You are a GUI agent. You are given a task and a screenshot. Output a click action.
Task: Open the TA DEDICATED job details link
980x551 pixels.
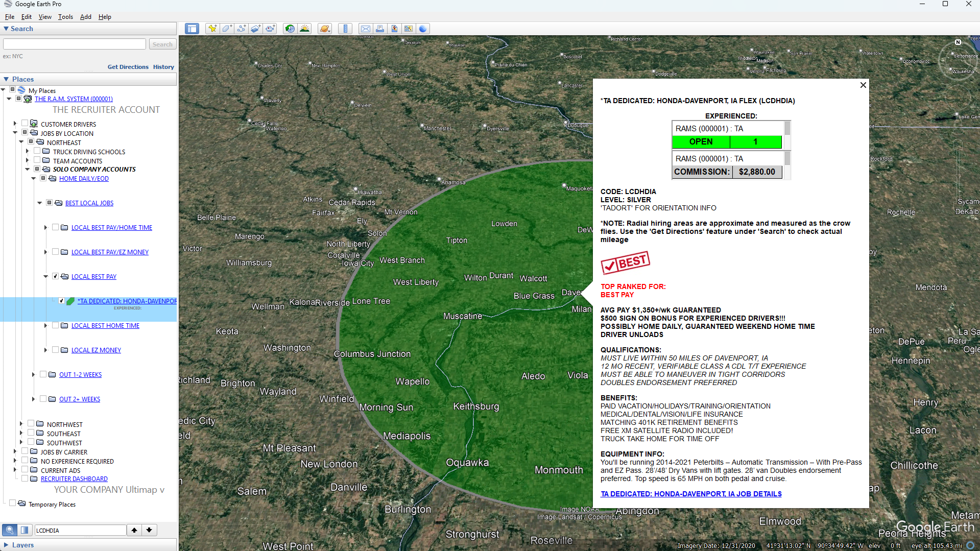(x=691, y=494)
